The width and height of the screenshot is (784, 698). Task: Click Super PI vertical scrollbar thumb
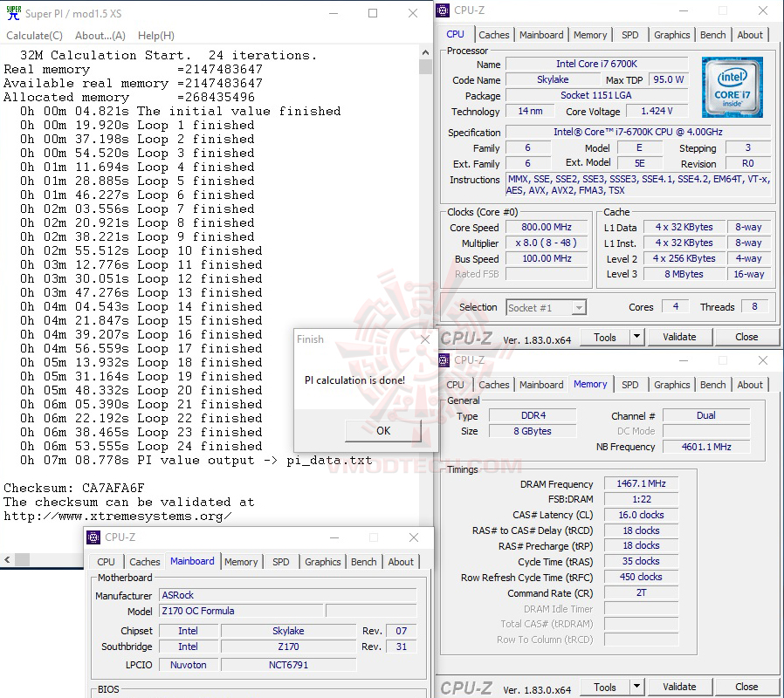[x=425, y=67]
